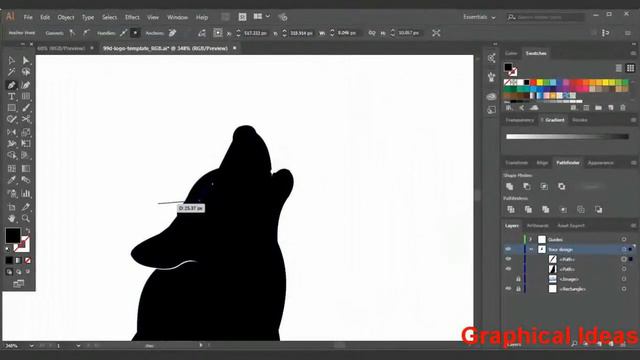The image size is (640, 360).
Task: Select the Scissors tool
Action: pyautogui.click(x=26, y=120)
